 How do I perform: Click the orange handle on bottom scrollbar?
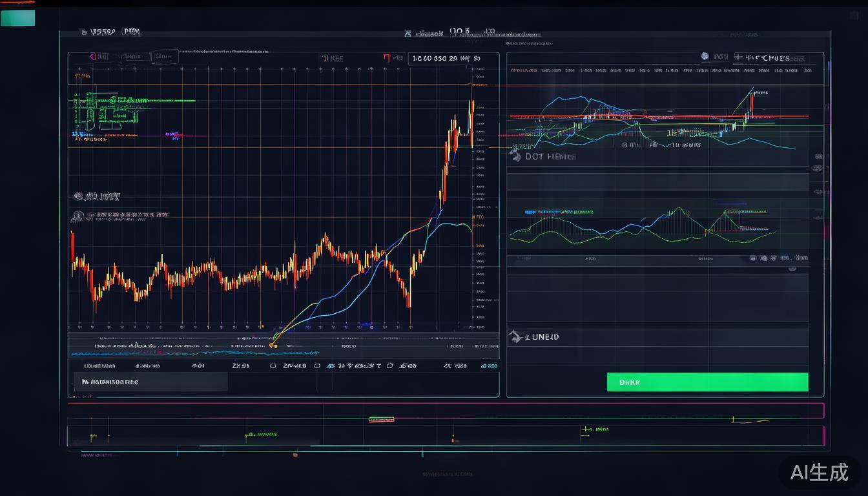pos(295,455)
